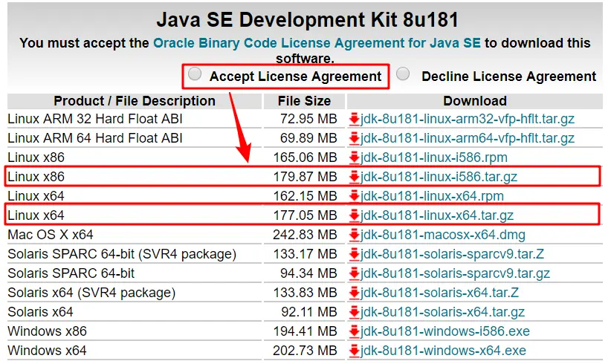Image resolution: width=611 pixels, height=364 pixels.
Task: Click Solaris x64 (SVR4 package) description
Action: coord(91,293)
